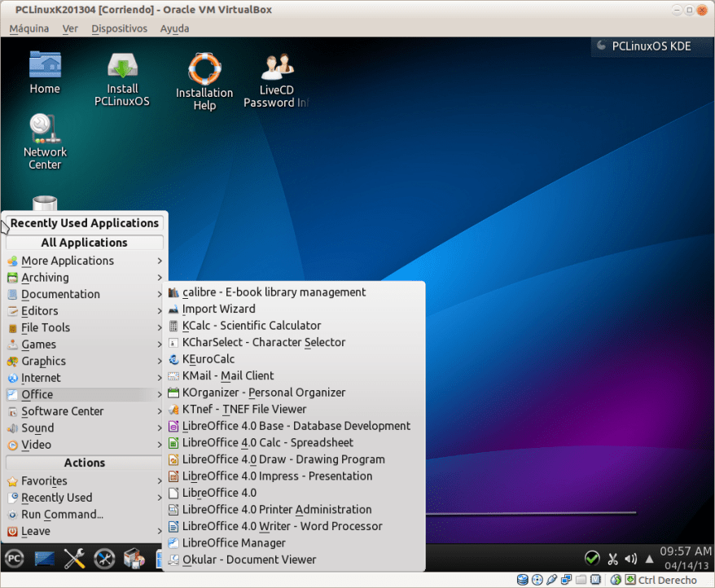Mute the volume via the speaker tray icon

631,559
